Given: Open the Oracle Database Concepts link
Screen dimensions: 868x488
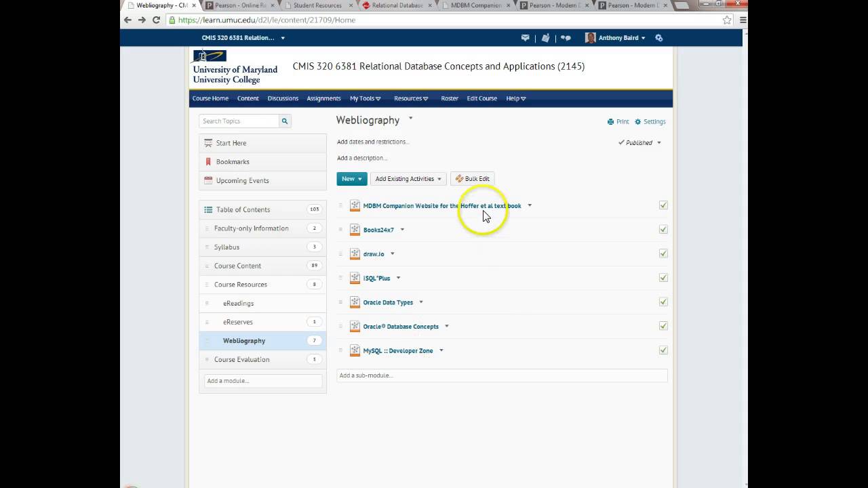Looking at the screenshot, I should coord(401,327).
